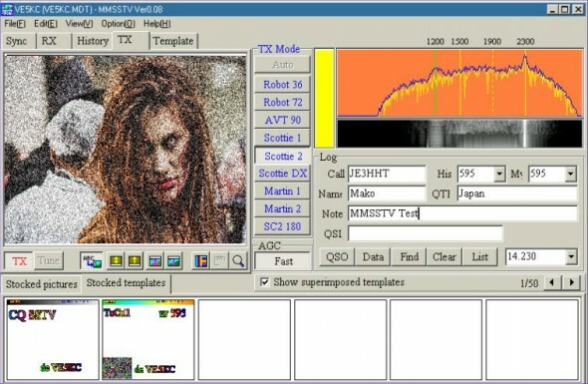The width and height of the screenshot is (588, 384).
Task: Click the empty QSL input field
Action: (426, 233)
